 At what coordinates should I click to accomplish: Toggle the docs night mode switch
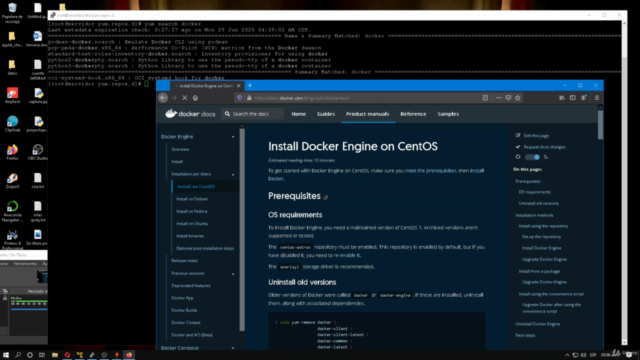[532, 157]
